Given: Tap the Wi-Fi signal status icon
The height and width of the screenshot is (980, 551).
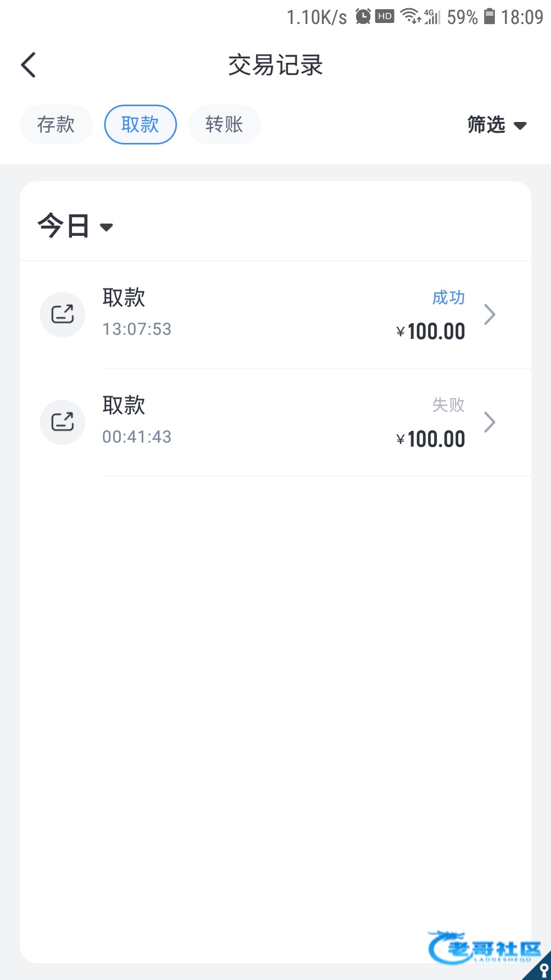Looking at the screenshot, I should pyautogui.click(x=410, y=16).
